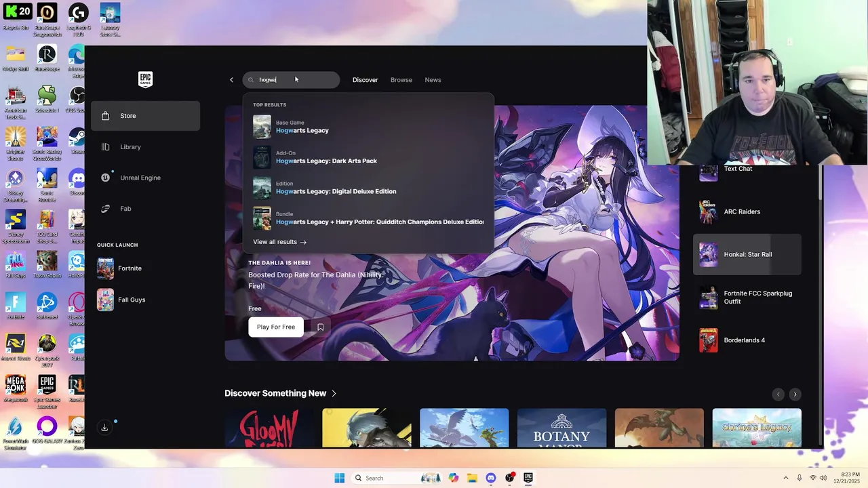Open Sonic Rumble desktop shortcut
The height and width of the screenshot is (488, 868).
pyautogui.click(x=47, y=186)
